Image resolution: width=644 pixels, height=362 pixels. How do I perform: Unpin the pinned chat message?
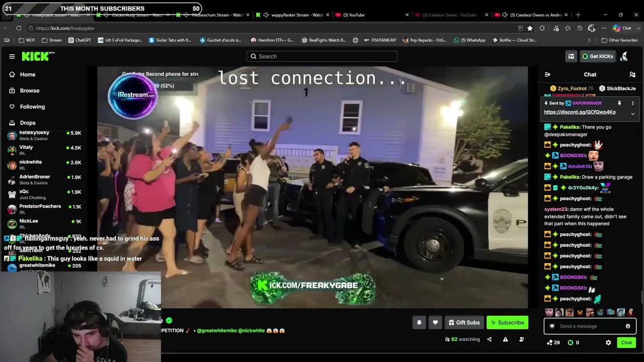619,103
